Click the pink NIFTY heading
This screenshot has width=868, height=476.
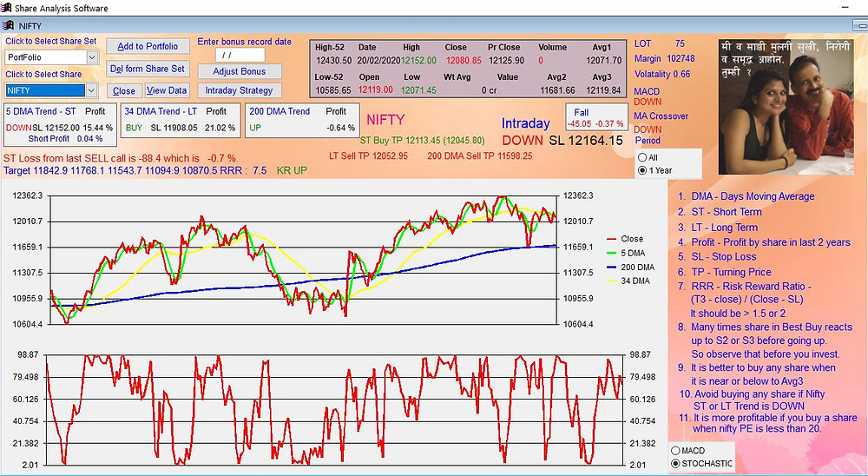pyautogui.click(x=386, y=120)
